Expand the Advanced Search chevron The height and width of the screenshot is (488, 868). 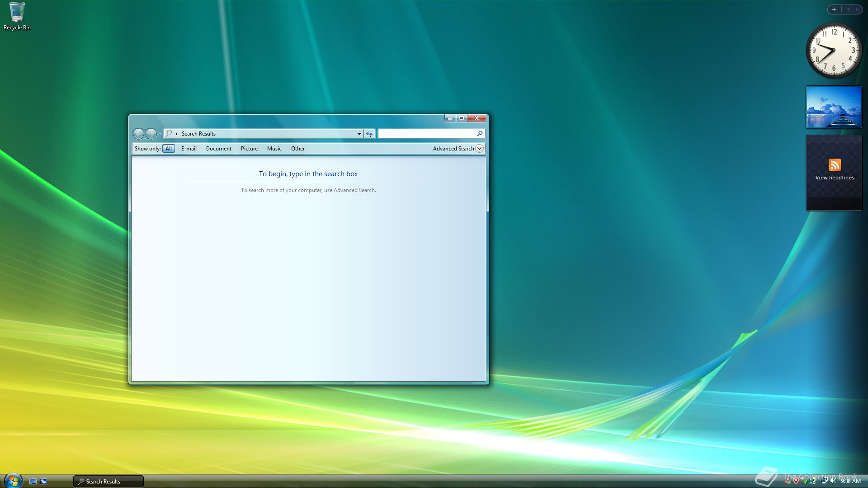point(480,149)
